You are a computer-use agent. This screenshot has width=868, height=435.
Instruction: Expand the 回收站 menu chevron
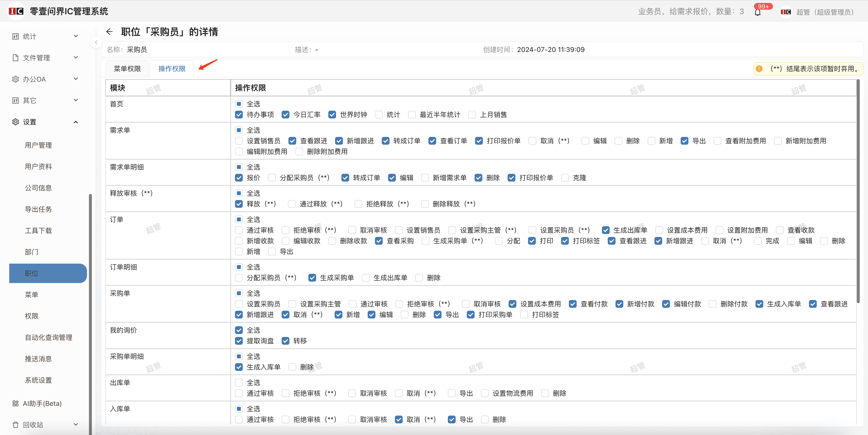pyautogui.click(x=76, y=425)
